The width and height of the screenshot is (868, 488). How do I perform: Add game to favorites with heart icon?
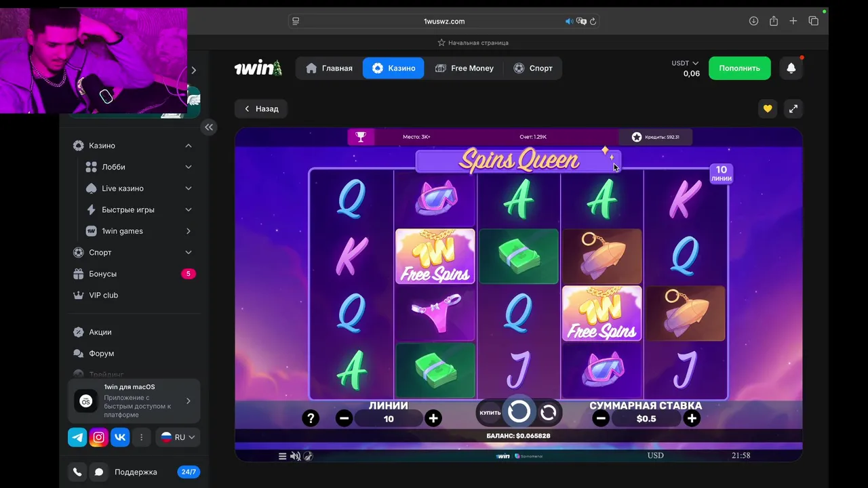click(x=768, y=108)
